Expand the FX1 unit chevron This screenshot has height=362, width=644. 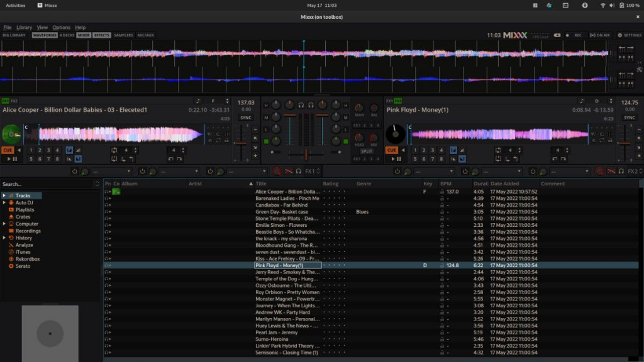pyautogui.click(x=318, y=171)
